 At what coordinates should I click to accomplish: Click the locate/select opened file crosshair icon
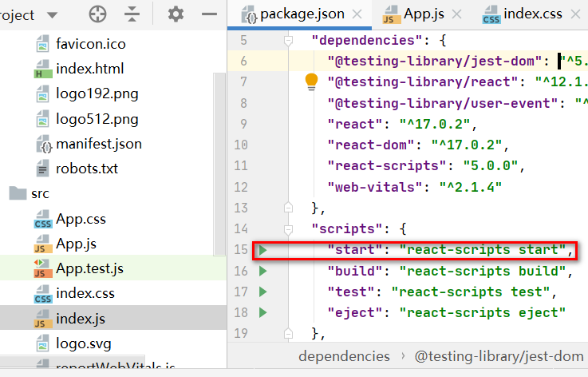[97, 14]
